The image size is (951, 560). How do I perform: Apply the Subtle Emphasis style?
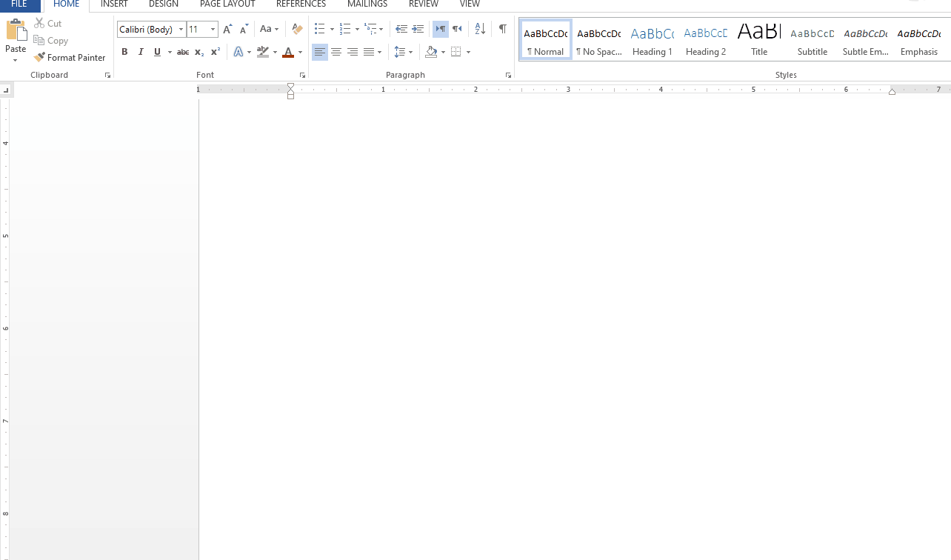[x=866, y=40]
